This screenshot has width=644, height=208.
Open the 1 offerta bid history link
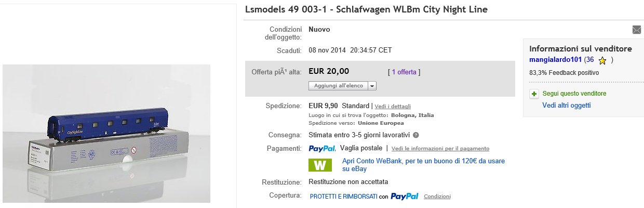404,72
